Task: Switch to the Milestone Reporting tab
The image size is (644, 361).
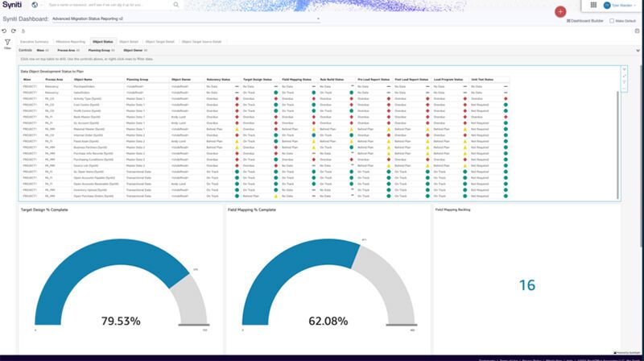Action: tap(71, 41)
